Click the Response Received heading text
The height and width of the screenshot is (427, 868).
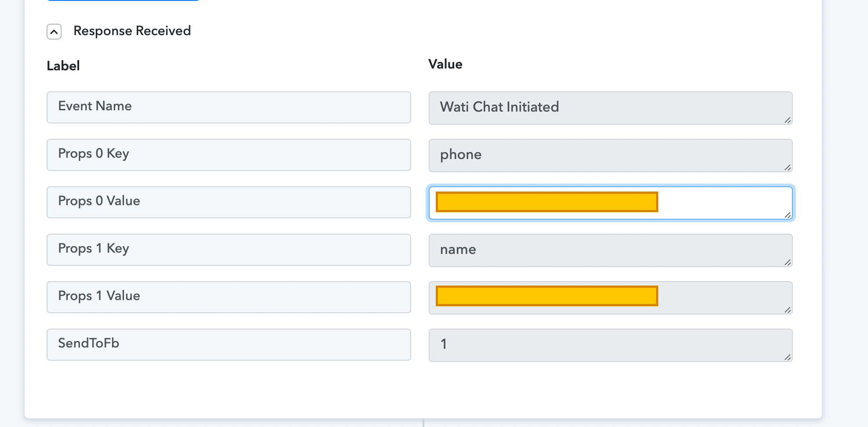point(132,31)
